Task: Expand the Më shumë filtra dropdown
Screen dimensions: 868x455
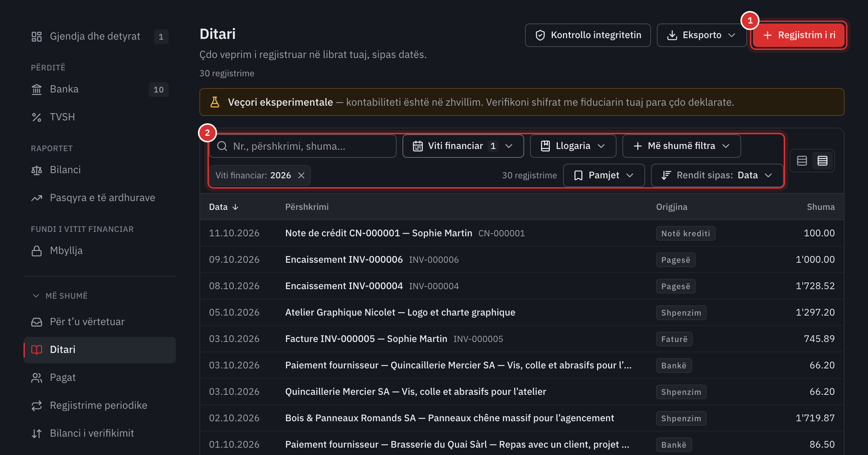Action: 681,146
